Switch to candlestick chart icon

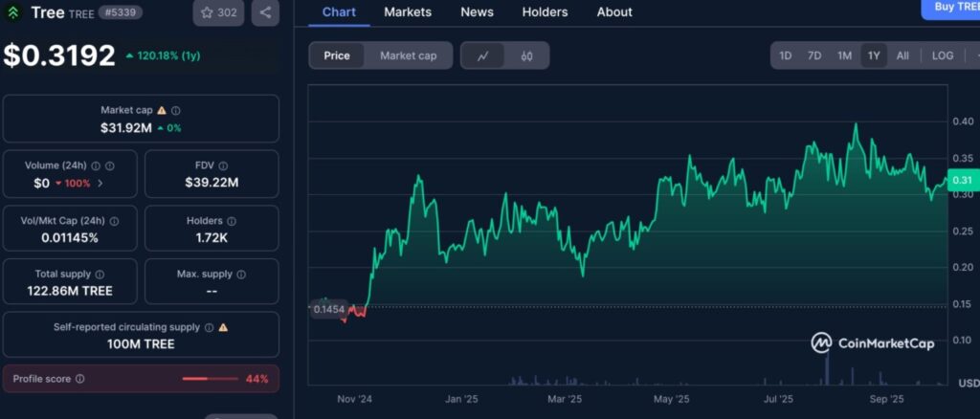(526, 55)
